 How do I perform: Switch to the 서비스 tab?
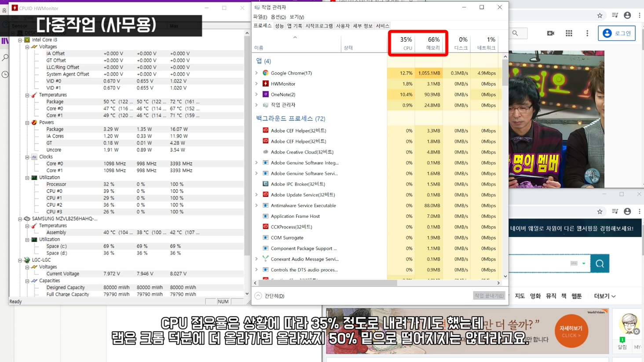(382, 26)
